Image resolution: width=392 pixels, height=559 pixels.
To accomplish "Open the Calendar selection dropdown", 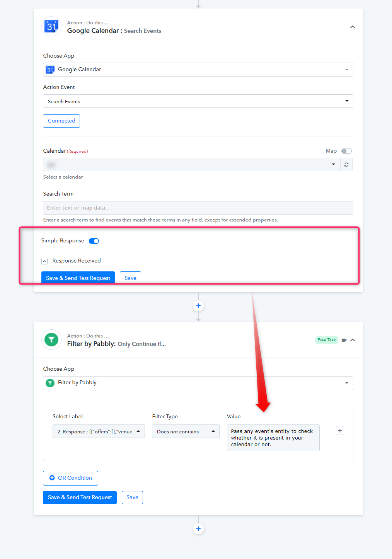I will pyautogui.click(x=191, y=165).
